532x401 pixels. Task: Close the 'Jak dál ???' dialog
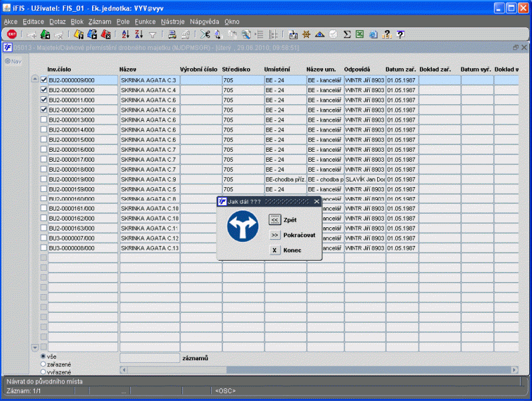316,202
